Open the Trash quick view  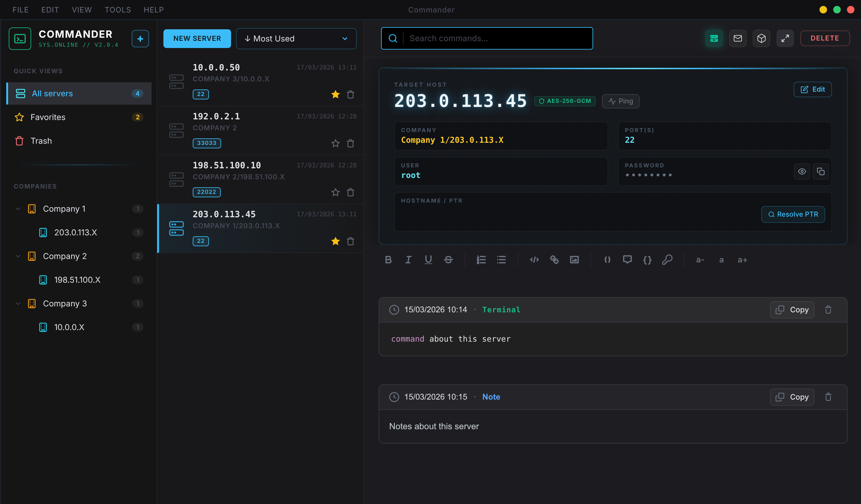[79, 141]
